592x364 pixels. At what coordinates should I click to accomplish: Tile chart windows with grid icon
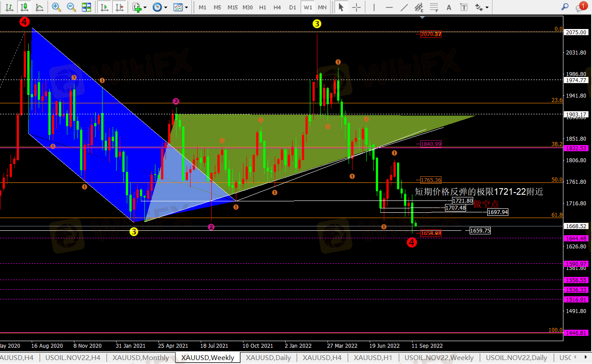click(86, 7)
